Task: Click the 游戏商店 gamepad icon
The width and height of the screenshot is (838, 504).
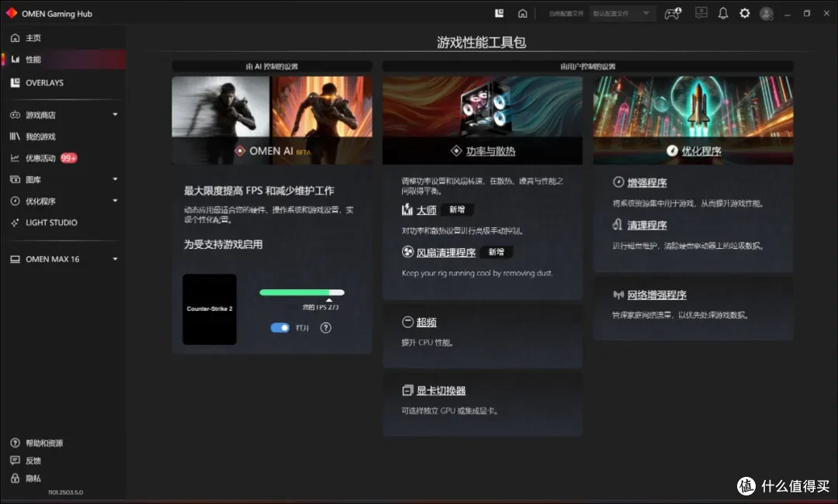Action: click(15, 115)
